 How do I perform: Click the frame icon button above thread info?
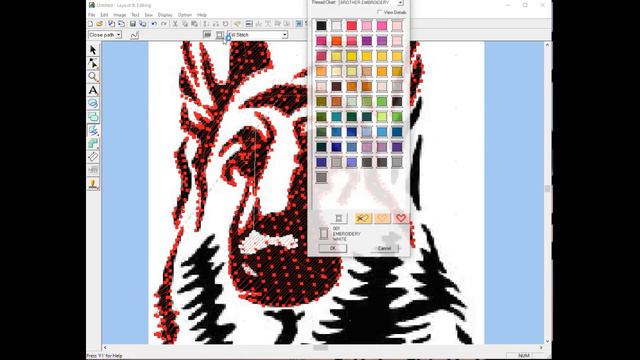tap(339, 218)
